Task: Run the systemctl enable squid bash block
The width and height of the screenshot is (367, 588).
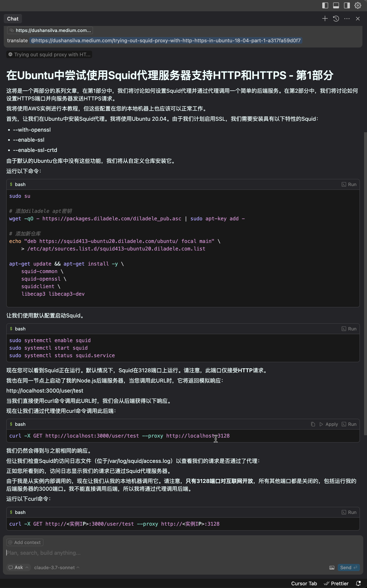Action: [x=349, y=329]
